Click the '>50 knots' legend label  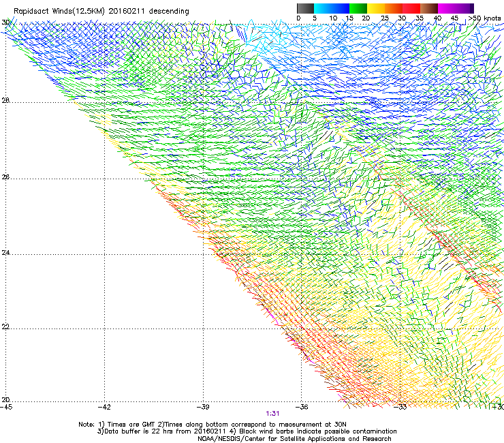(484, 18)
